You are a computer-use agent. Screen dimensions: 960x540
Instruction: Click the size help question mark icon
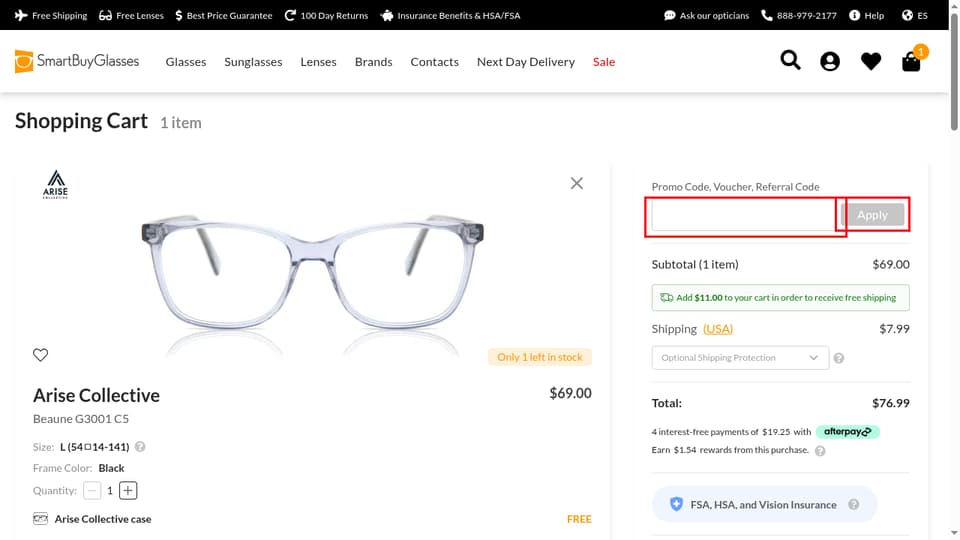(x=140, y=447)
